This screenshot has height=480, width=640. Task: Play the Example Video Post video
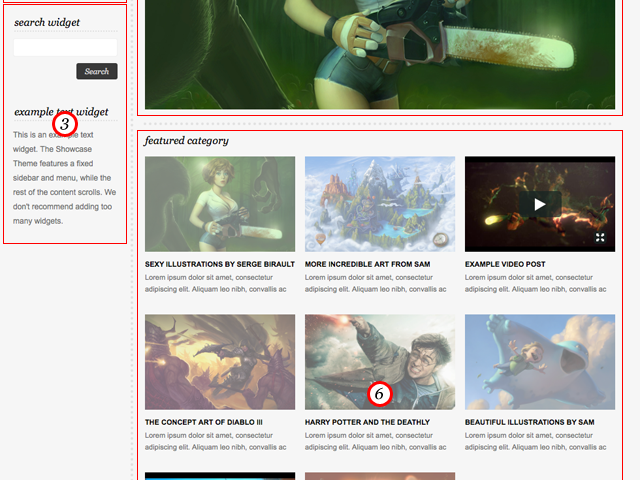point(540,204)
